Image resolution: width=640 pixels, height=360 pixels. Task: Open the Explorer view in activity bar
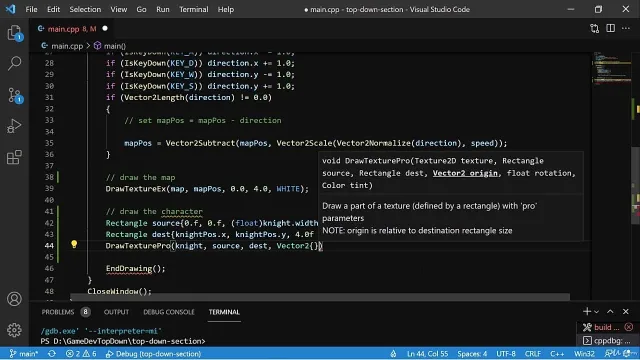click(15, 33)
